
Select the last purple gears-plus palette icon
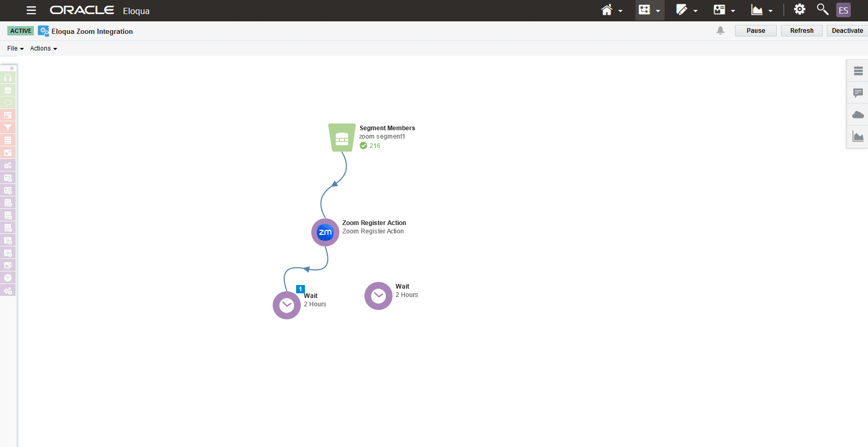click(8, 290)
